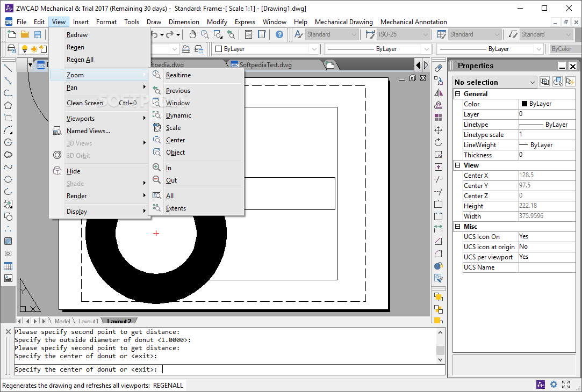Screen dimensions: 582x392
Task: Click the Erase tool icon
Action: [x=439, y=68]
